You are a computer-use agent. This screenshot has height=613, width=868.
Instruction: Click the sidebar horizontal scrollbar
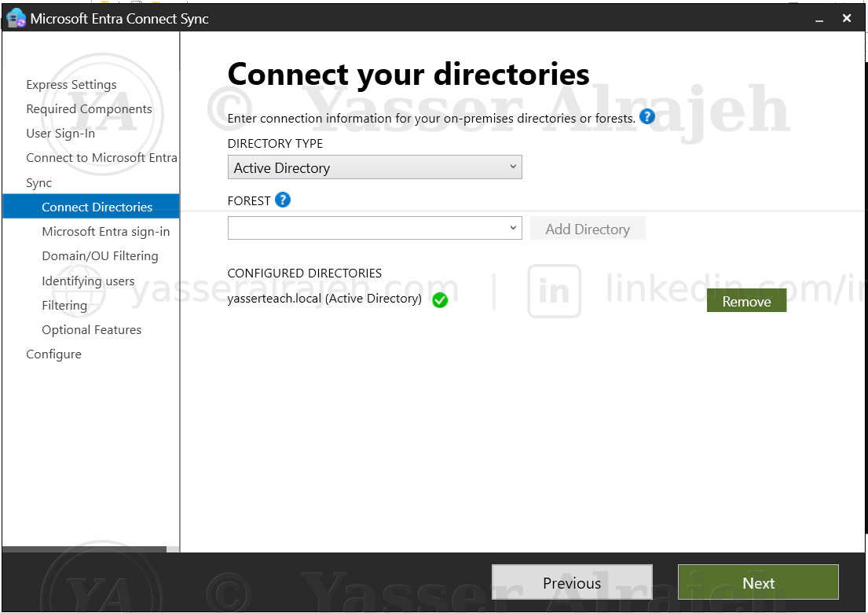click(x=85, y=549)
